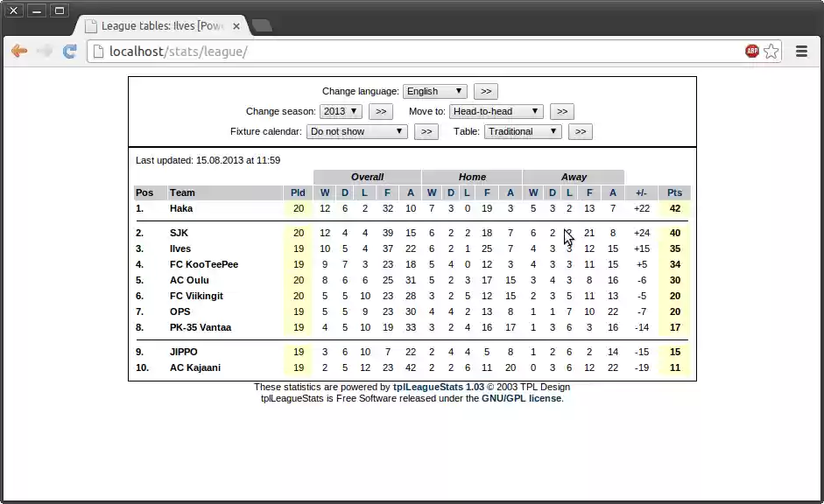Click the bookmark star icon
The image size is (824, 504).
(x=771, y=52)
